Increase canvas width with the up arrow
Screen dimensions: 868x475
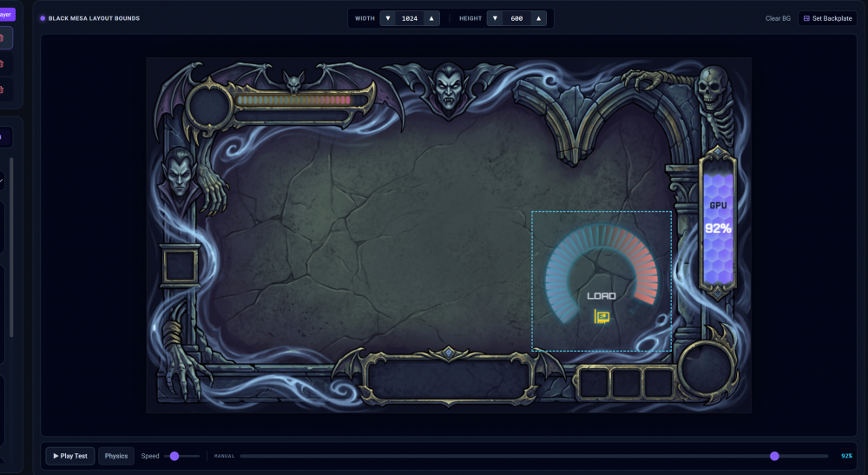click(x=431, y=18)
